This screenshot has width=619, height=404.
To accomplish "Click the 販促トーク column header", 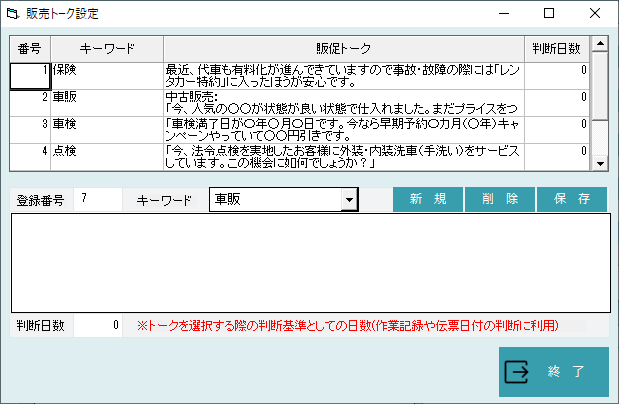I will [344, 49].
